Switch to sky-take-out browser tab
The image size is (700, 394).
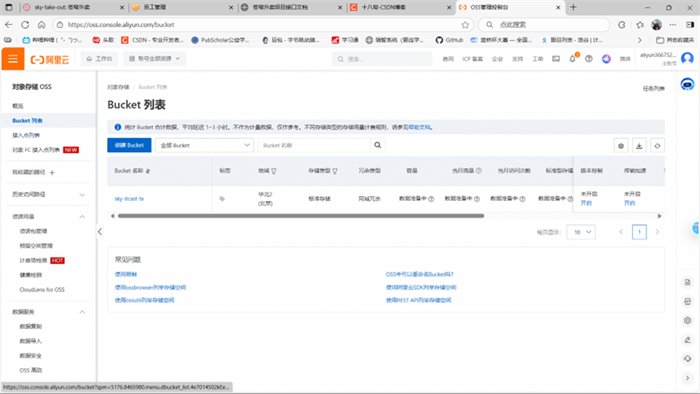click(74, 7)
